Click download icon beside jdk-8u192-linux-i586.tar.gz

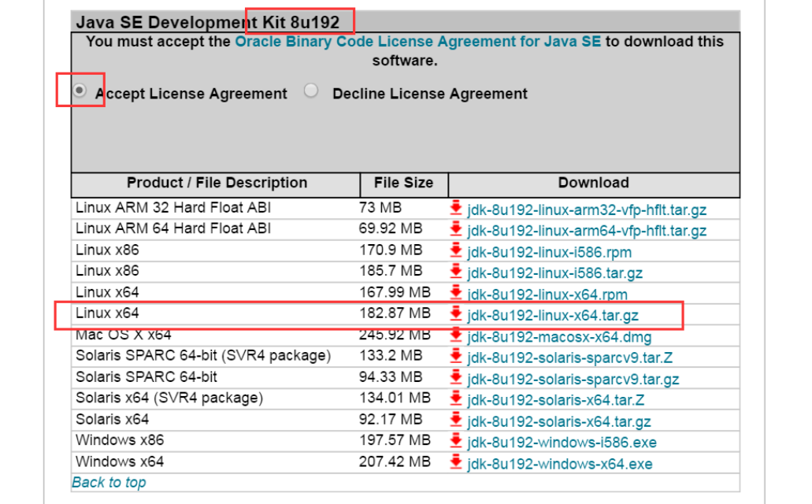[x=456, y=271]
